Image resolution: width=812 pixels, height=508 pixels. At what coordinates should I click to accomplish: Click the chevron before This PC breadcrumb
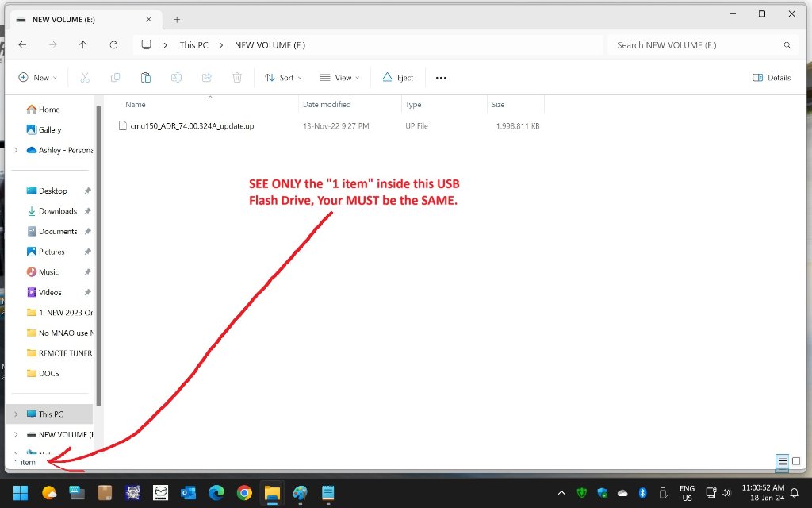pos(165,45)
